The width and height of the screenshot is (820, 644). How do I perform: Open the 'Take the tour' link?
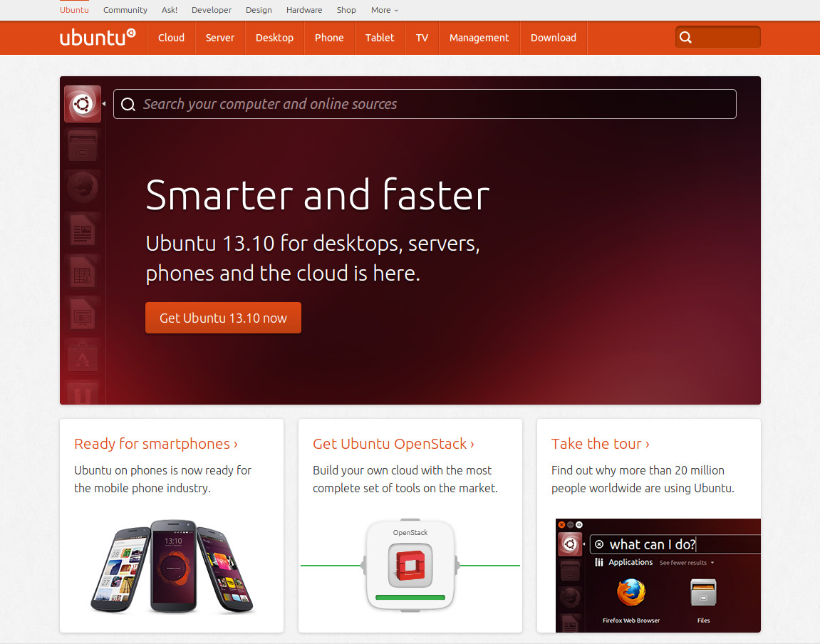pos(601,444)
